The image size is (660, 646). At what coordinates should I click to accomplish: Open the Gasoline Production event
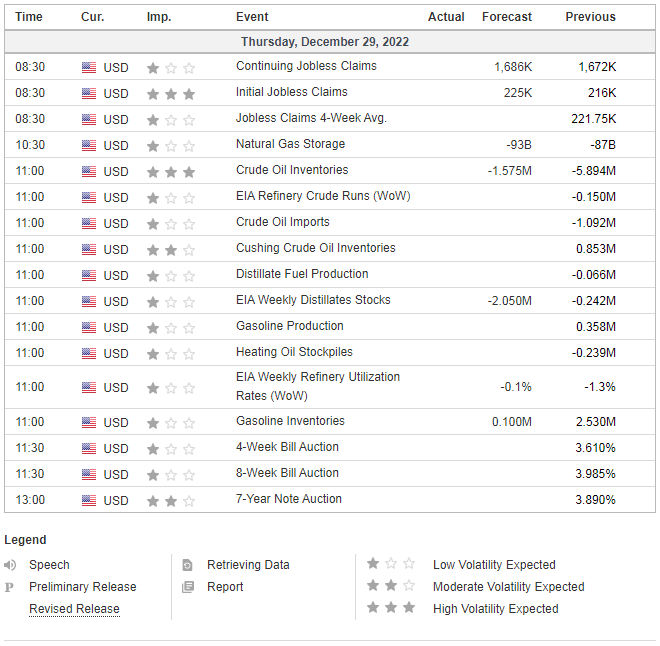coord(290,326)
